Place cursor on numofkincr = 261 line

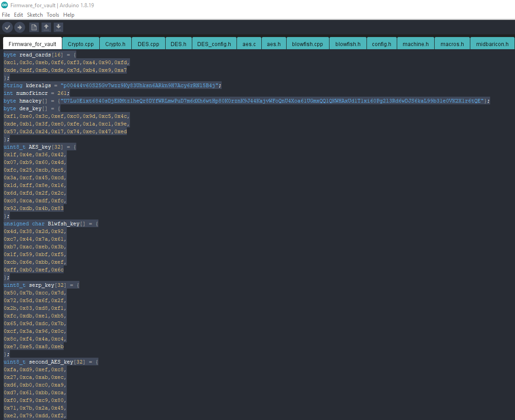click(37, 93)
